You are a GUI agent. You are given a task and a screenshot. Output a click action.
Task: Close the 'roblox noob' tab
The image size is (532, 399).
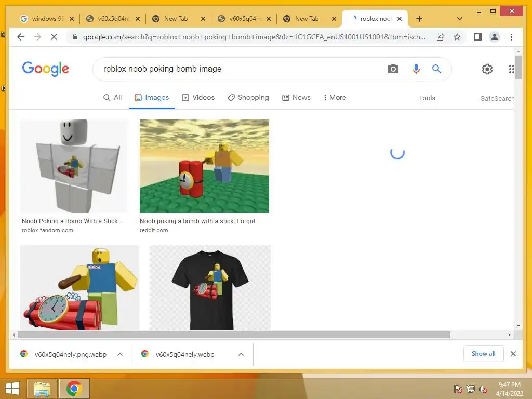coord(400,19)
